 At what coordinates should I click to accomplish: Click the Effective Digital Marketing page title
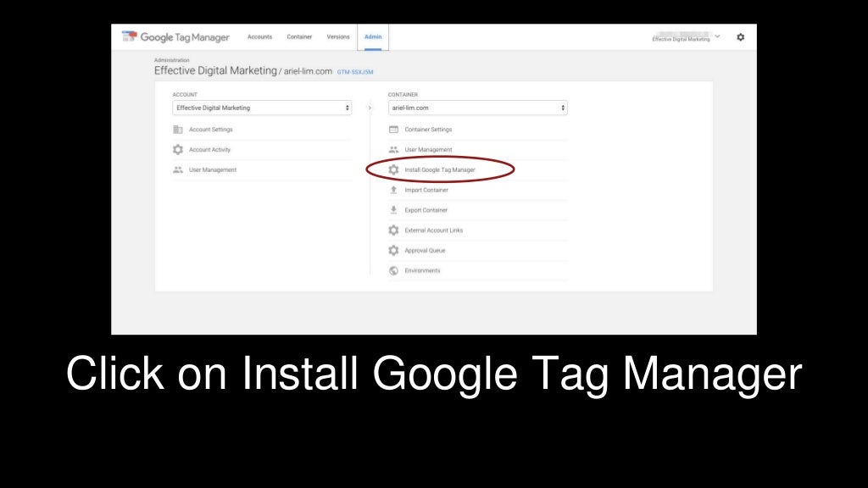click(215, 71)
